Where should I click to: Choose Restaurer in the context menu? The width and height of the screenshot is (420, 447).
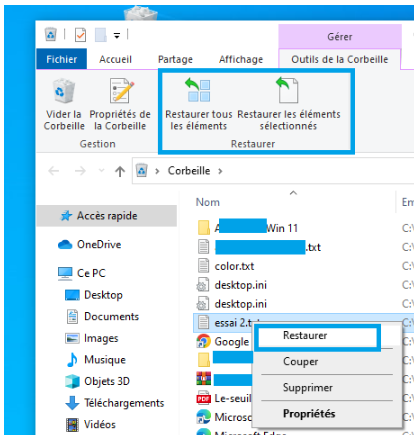(x=305, y=336)
